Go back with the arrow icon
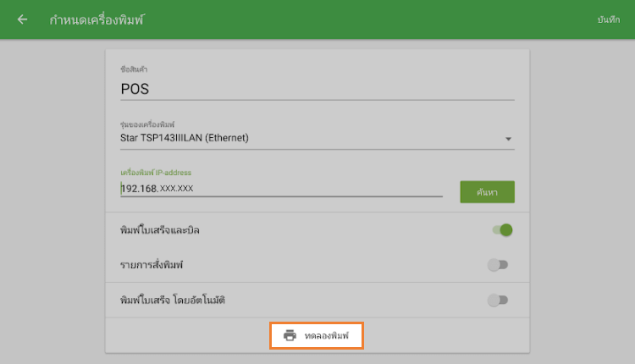The image size is (635, 364). click(22, 19)
